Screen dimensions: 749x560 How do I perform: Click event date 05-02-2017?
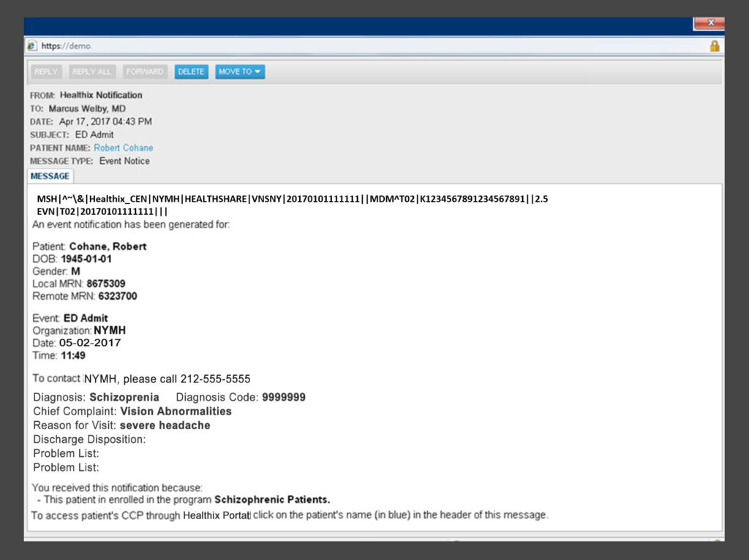[x=90, y=343]
